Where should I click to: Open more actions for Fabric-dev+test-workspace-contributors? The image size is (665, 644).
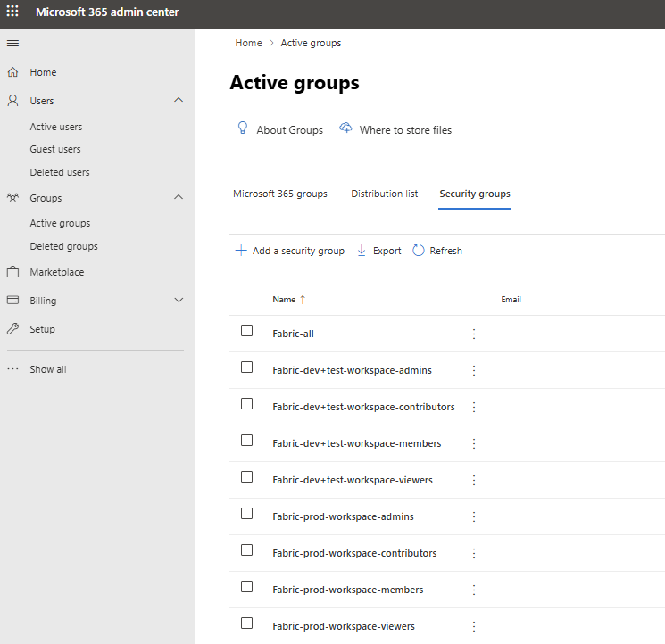tap(474, 407)
